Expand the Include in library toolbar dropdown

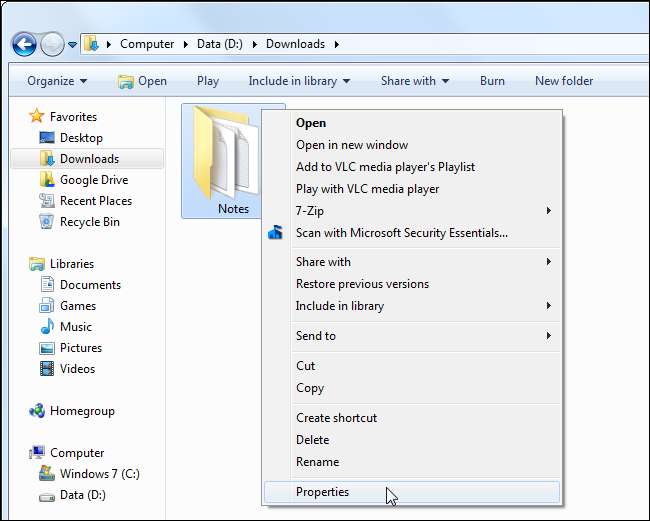coord(299,81)
